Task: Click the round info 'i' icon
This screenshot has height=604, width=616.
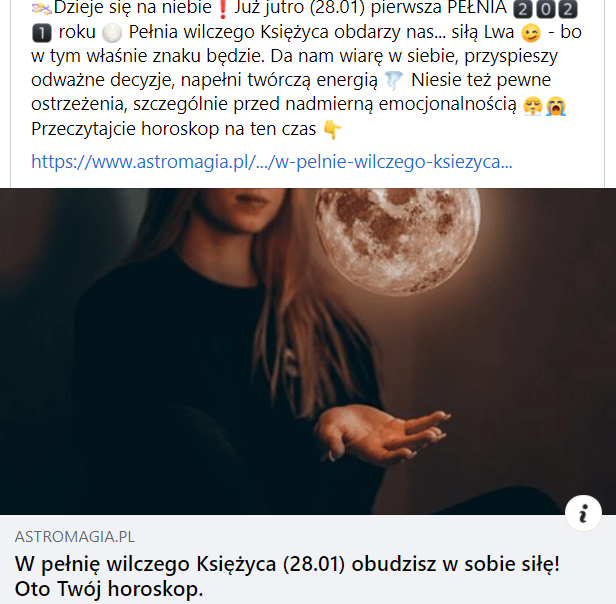Action: tap(583, 513)
